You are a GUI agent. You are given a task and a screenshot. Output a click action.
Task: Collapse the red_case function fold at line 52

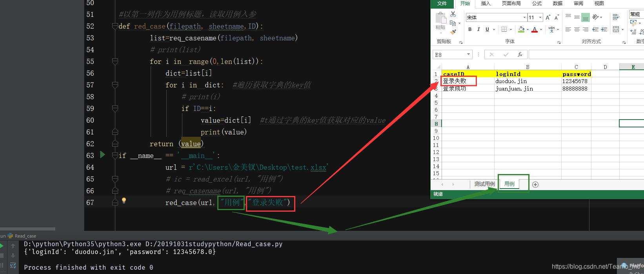pyautogui.click(x=115, y=26)
